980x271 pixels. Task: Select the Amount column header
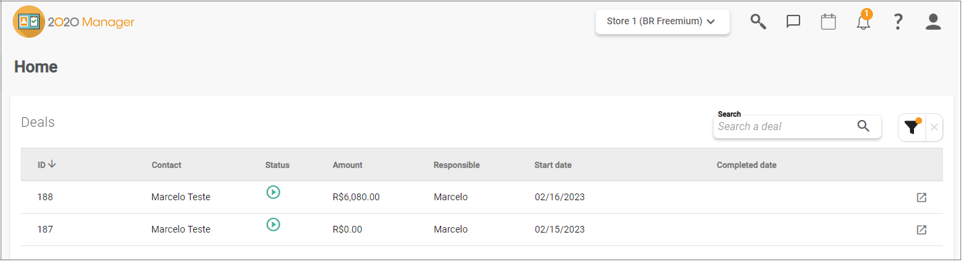pyautogui.click(x=348, y=165)
